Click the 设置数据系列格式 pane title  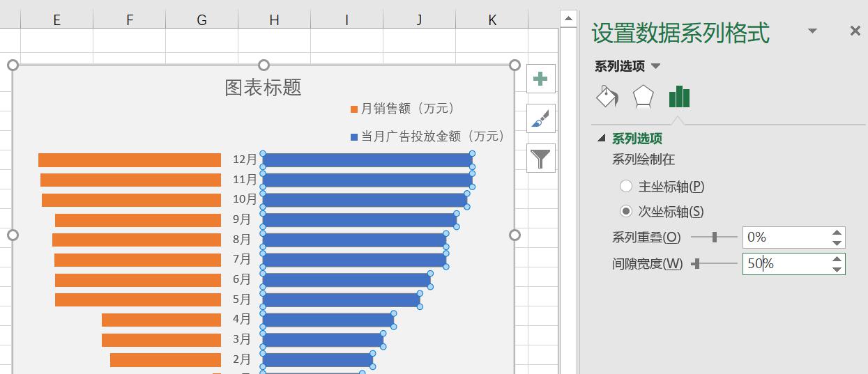(x=680, y=33)
